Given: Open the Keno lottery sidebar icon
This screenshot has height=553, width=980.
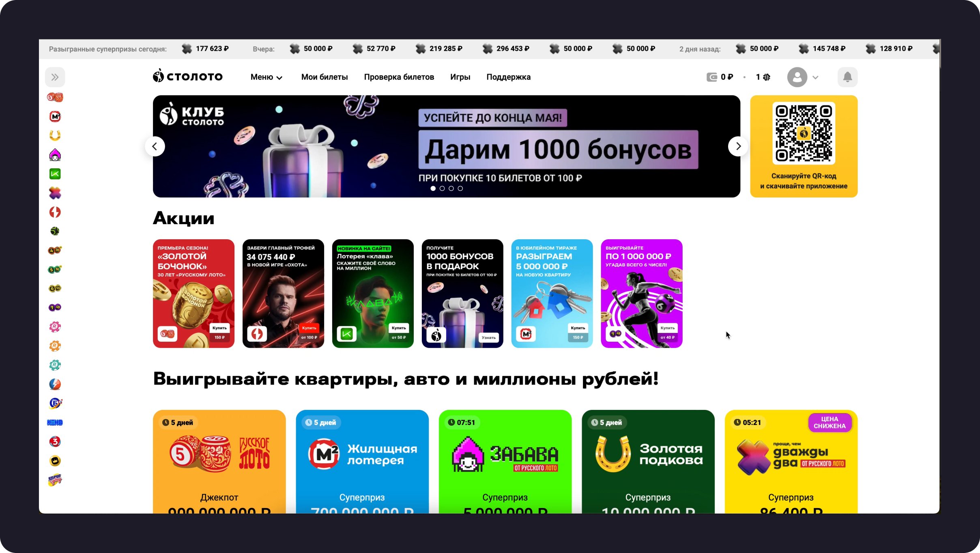Looking at the screenshot, I should pyautogui.click(x=55, y=422).
